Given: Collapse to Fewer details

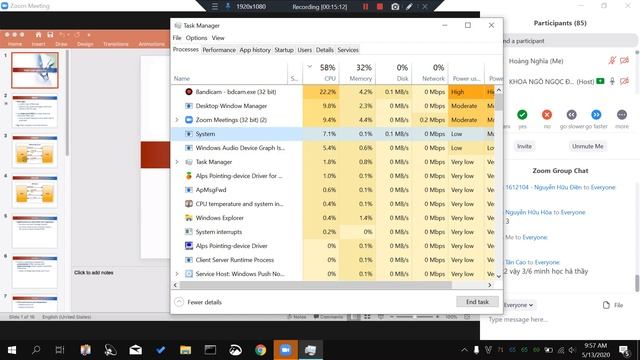Looking at the screenshot, I should click(198, 302).
